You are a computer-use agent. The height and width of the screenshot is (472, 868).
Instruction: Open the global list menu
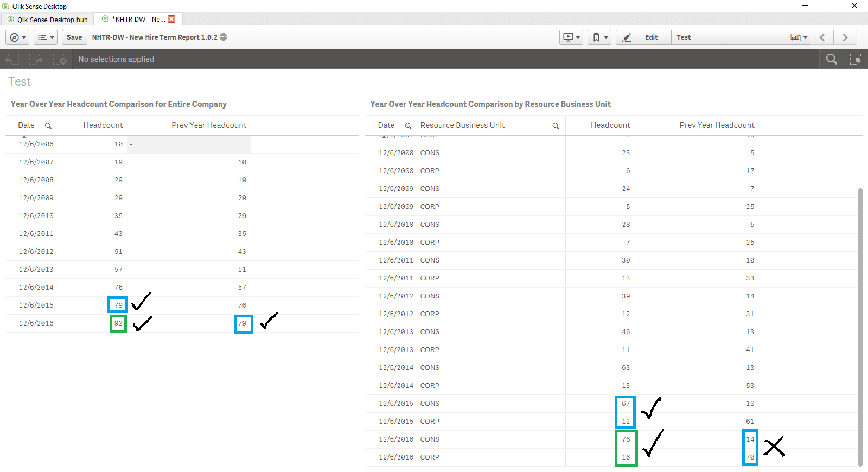tap(46, 37)
